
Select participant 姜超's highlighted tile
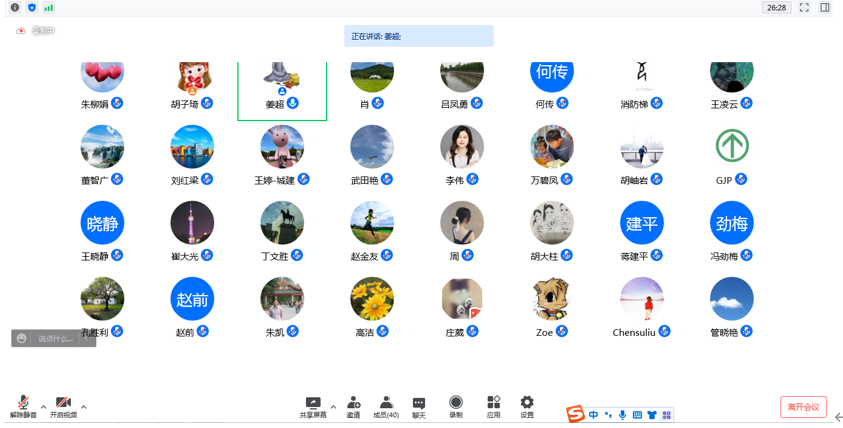click(282, 90)
